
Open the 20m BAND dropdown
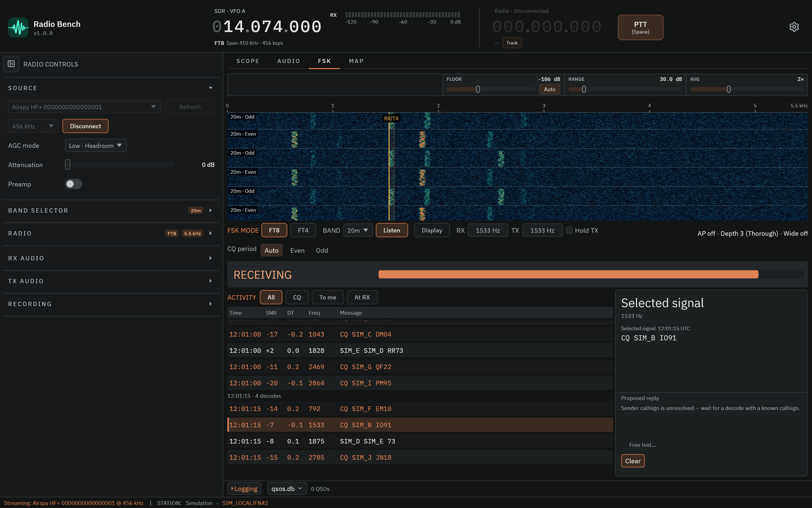point(358,230)
